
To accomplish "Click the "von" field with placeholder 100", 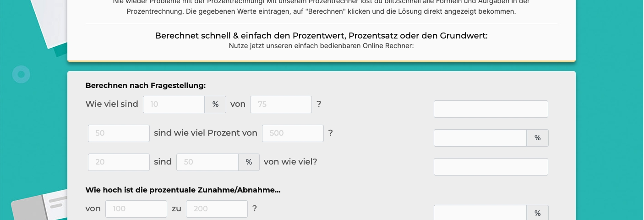I will (136, 209).
